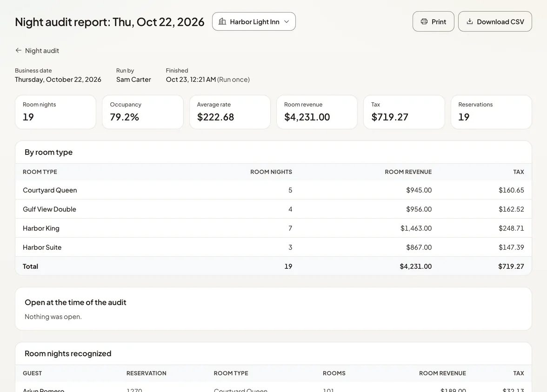Click the Room nights summary card

[55, 112]
